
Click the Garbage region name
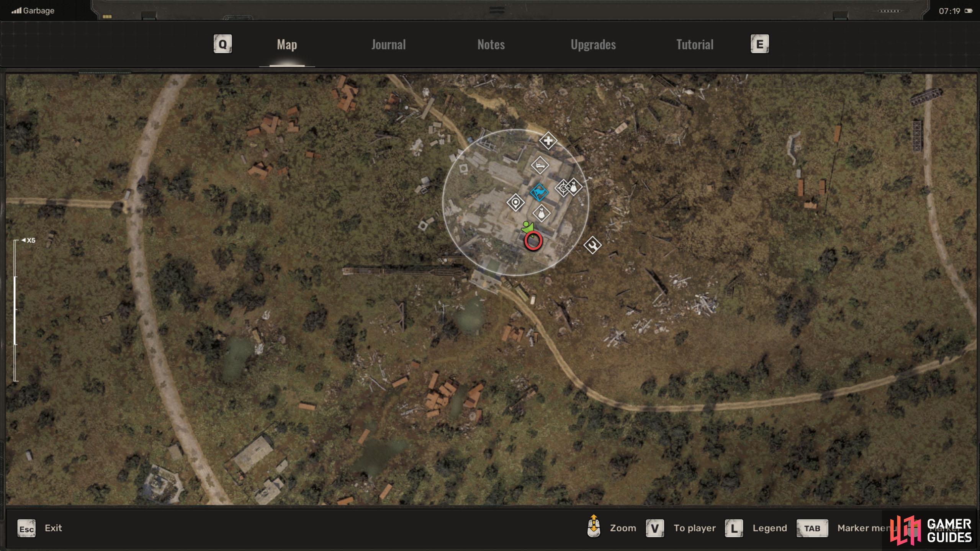click(39, 11)
